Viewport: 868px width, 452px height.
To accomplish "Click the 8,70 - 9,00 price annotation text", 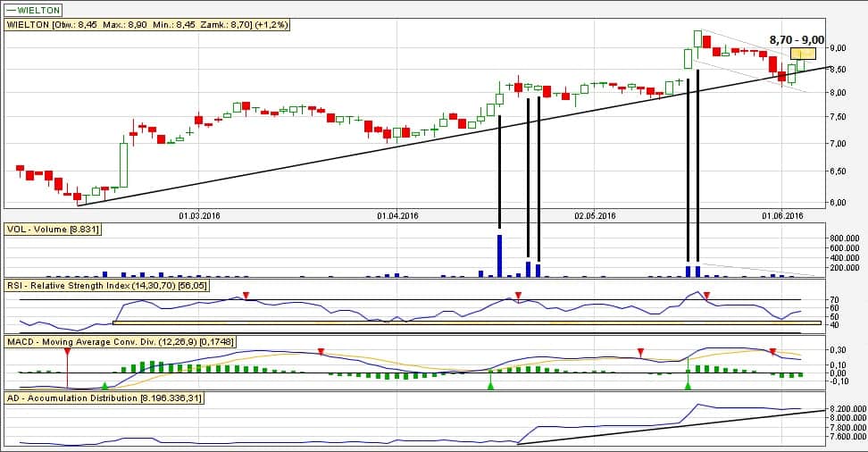I will click(x=797, y=40).
